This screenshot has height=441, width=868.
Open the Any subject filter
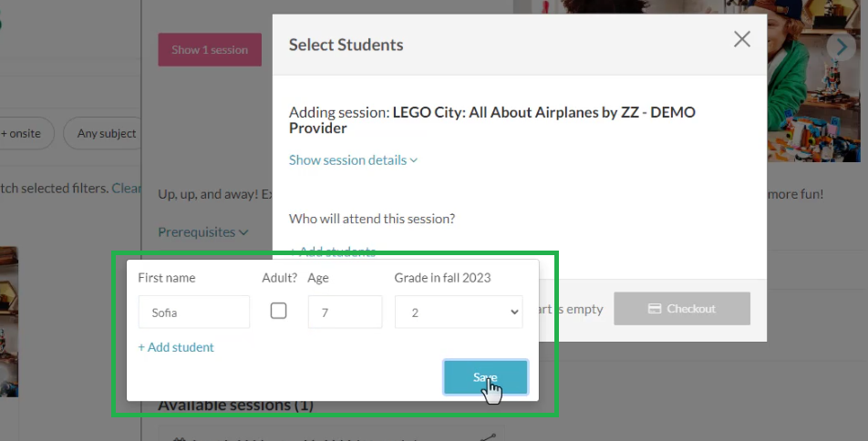click(107, 133)
